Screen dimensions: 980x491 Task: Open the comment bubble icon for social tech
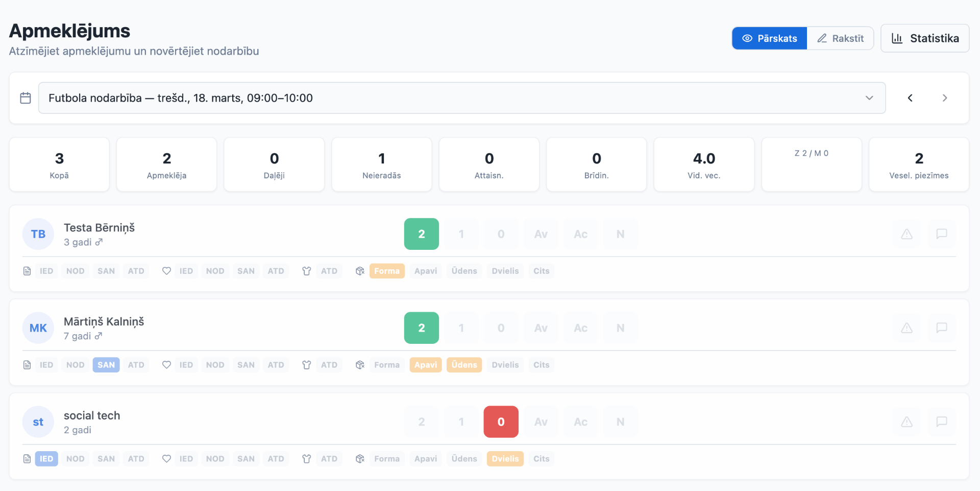pyautogui.click(x=942, y=422)
